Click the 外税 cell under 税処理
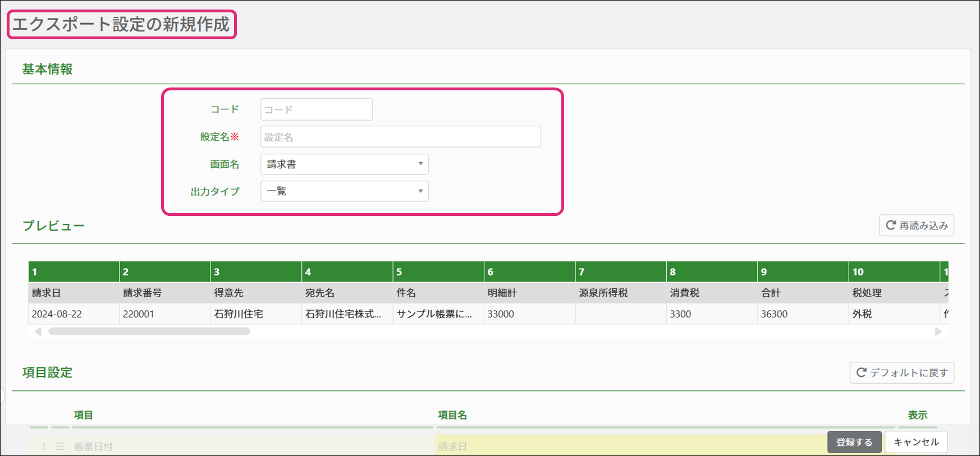The image size is (980, 456). [894, 314]
